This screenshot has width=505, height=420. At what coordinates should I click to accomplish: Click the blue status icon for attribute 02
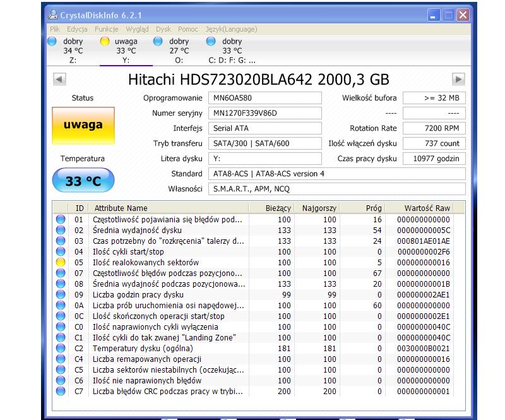coord(61,230)
